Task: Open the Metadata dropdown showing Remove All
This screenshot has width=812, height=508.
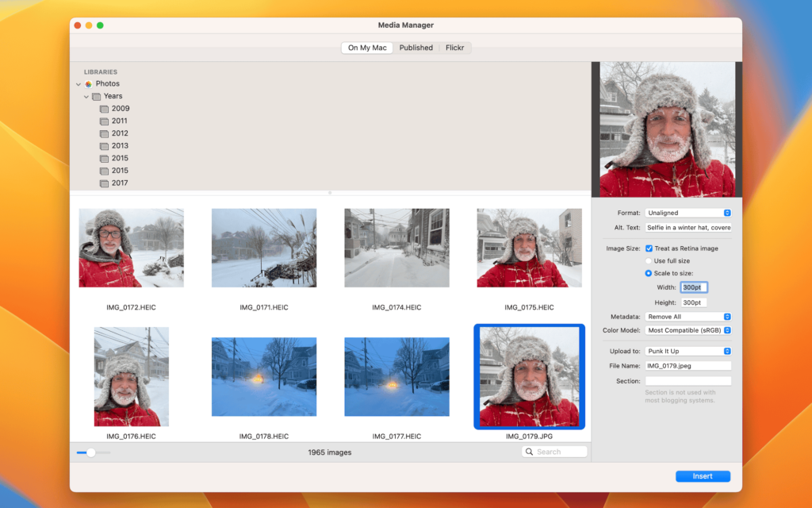Action: pos(688,316)
